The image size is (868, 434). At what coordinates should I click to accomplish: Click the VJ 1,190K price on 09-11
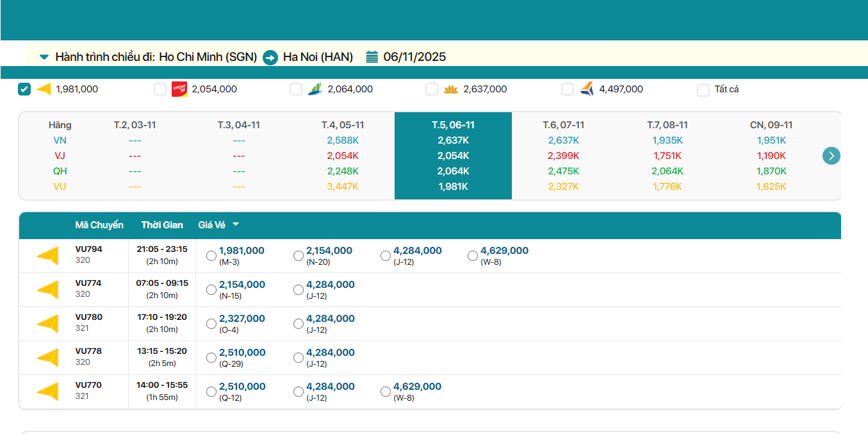click(771, 156)
